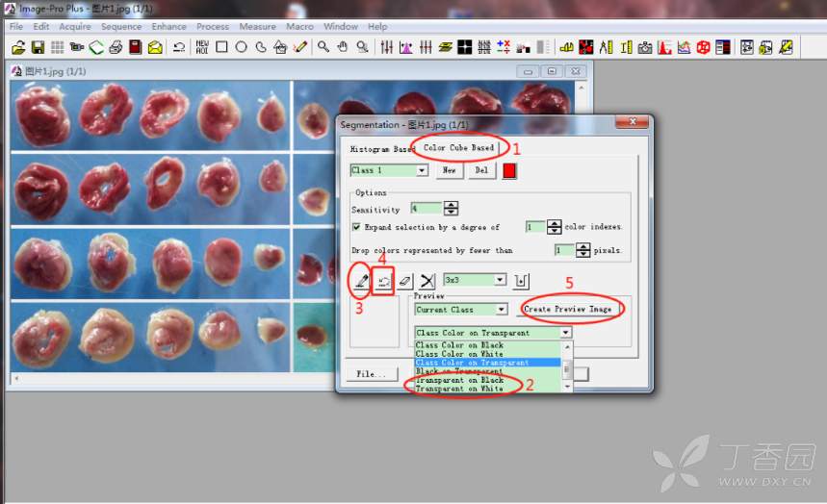
Task: Open the Class 1 dropdown
Action: tap(422, 170)
